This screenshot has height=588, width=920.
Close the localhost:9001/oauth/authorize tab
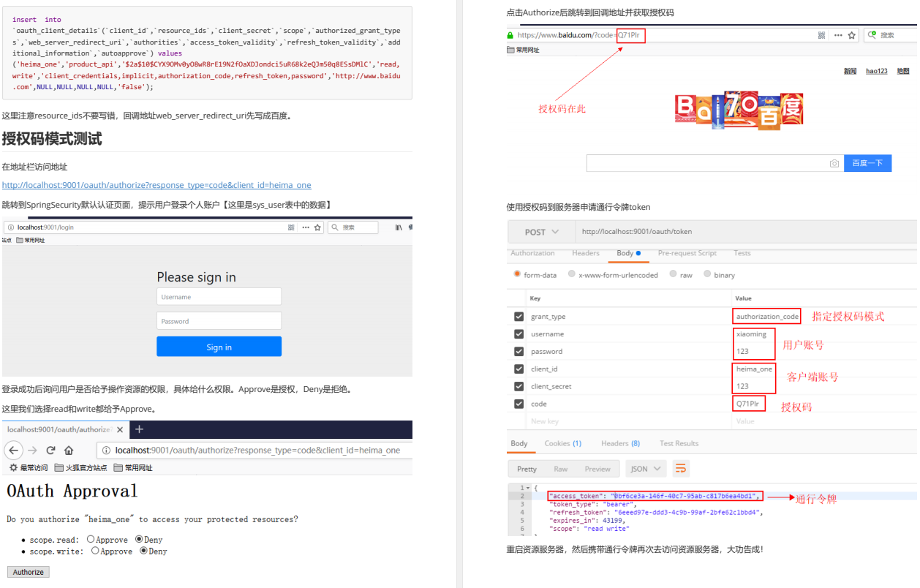click(120, 429)
